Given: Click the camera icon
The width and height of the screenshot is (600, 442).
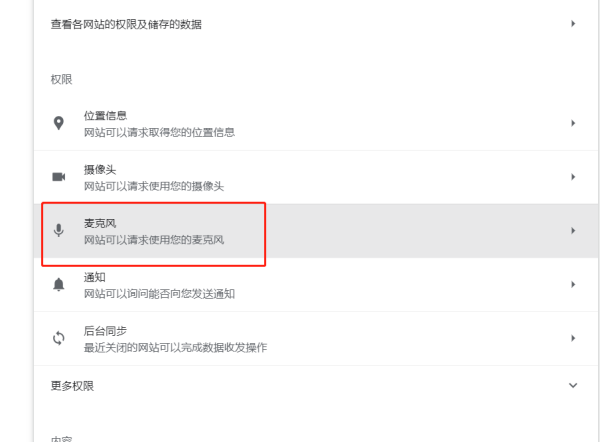Looking at the screenshot, I should tap(58, 177).
